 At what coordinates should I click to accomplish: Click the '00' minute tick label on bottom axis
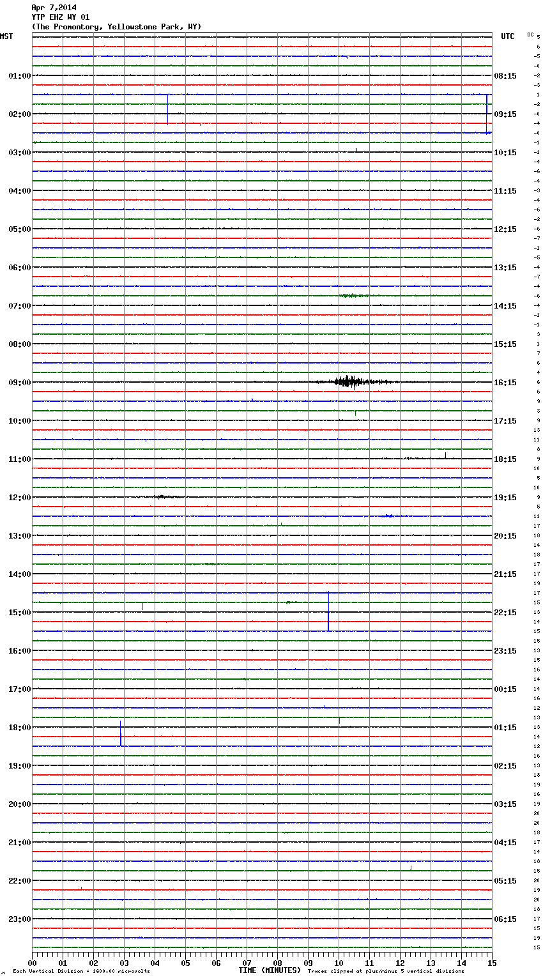[x=32, y=963]
